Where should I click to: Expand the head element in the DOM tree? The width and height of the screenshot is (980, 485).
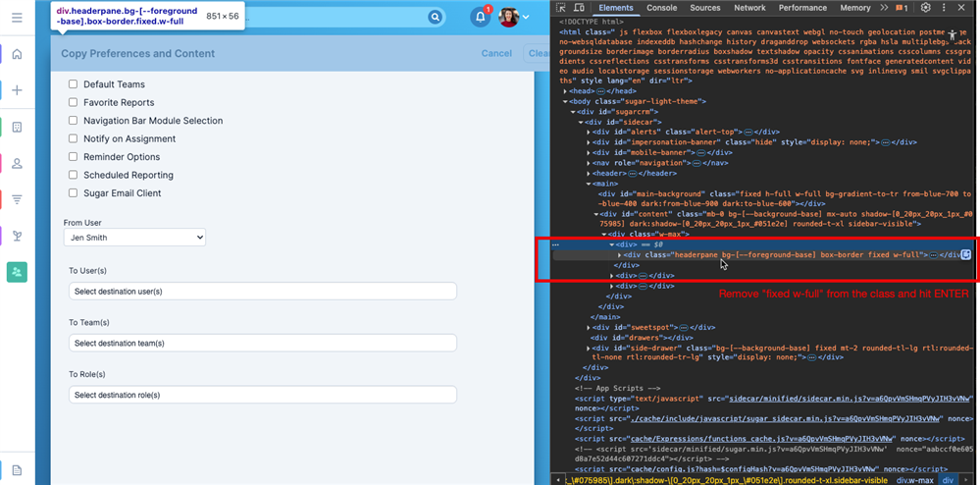(565, 90)
